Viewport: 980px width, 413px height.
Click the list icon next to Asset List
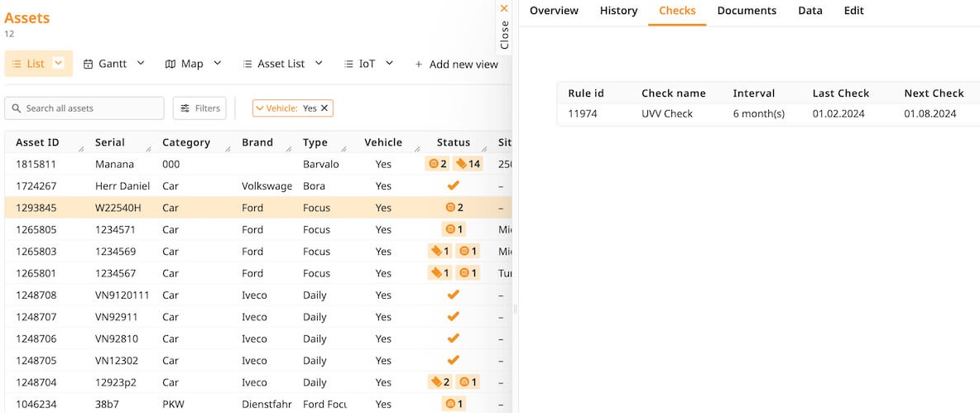tap(247, 64)
